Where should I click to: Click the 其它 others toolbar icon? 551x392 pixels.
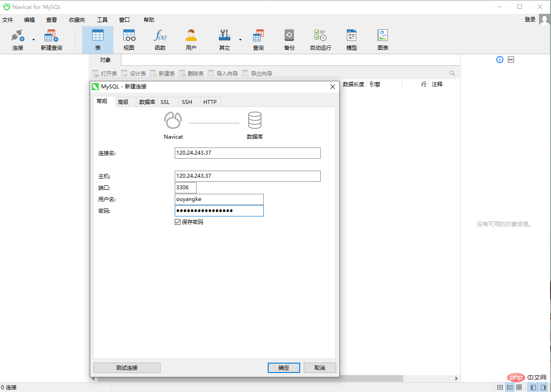click(225, 40)
